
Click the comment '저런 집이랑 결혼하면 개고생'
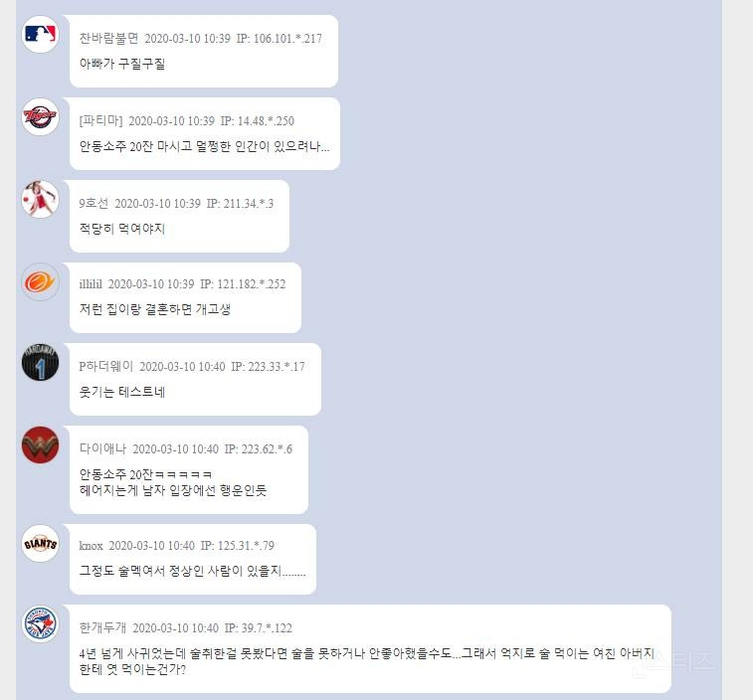[x=155, y=309]
